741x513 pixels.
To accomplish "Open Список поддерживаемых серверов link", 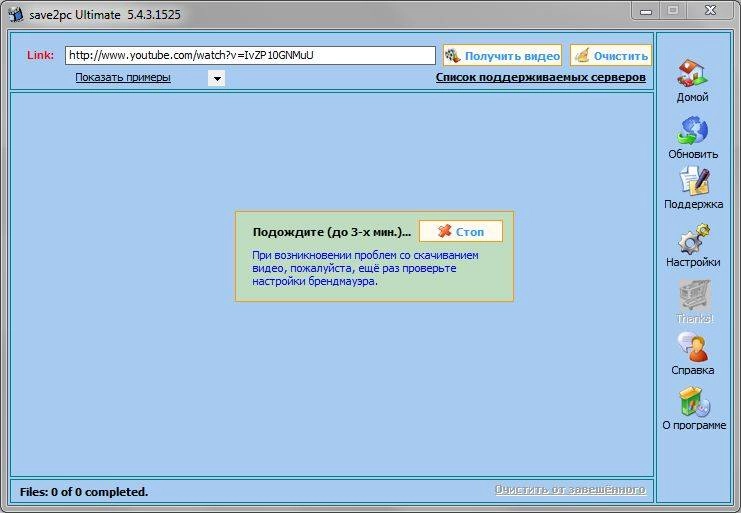I will [541, 77].
